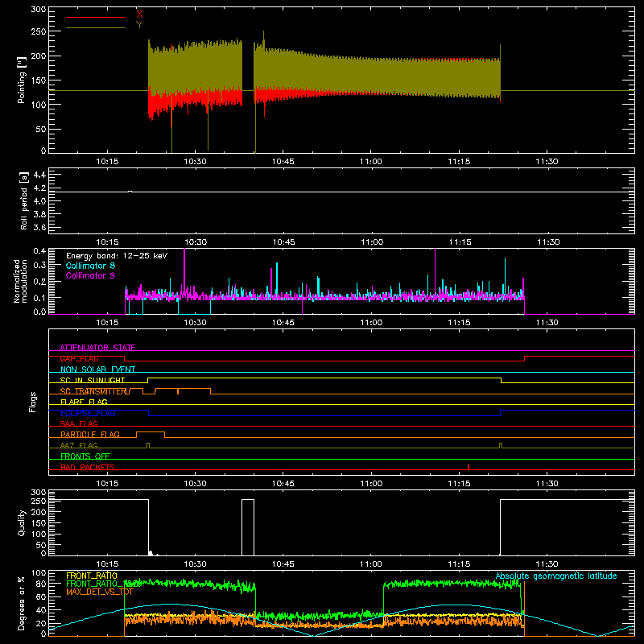Click the second AAZ_FLAG pulse near 11:22
The width and height of the screenshot is (644, 644).
501,445
